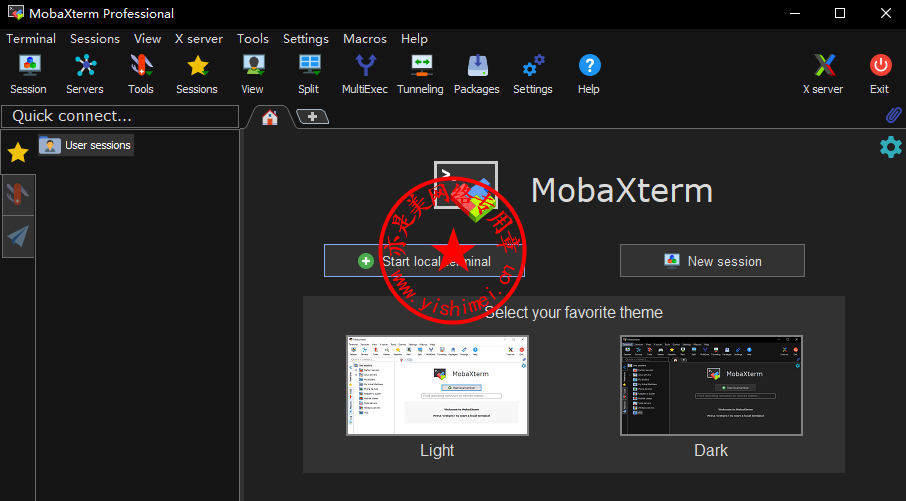Select the star sessions sidebar tab
The image size is (906, 501).
[x=18, y=153]
